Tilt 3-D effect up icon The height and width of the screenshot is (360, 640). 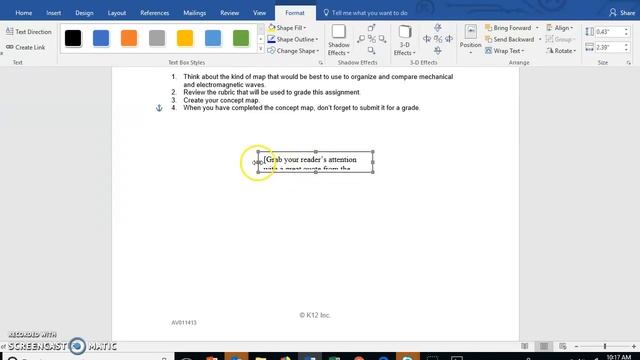tap(438, 28)
